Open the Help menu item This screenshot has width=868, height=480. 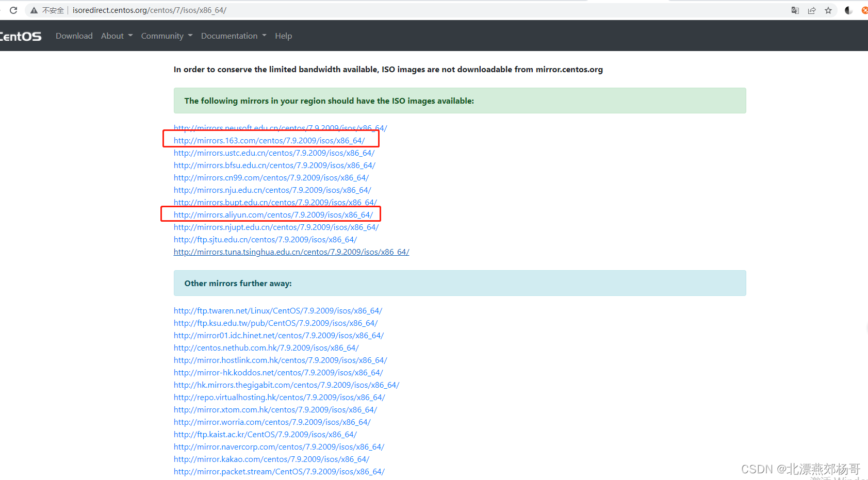(x=283, y=36)
